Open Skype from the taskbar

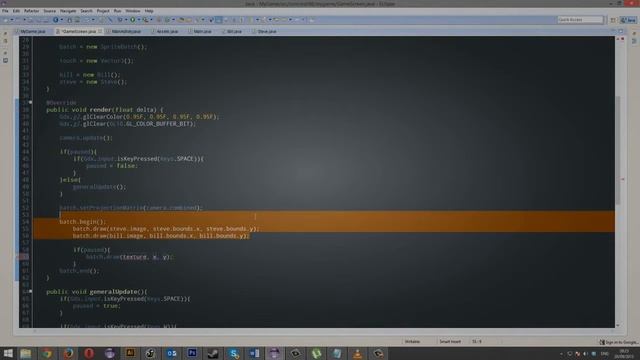click(233, 353)
